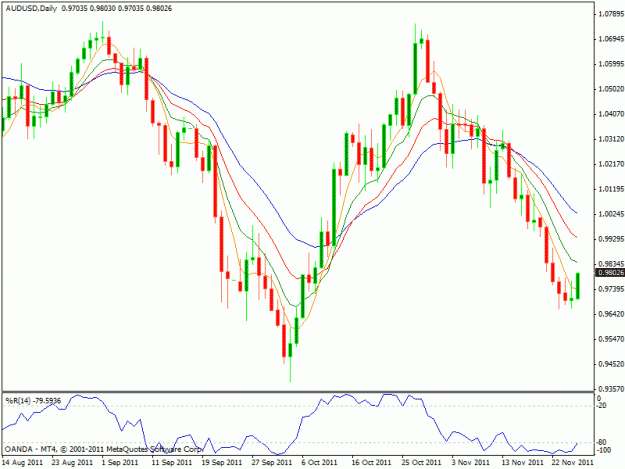Screen dimensions: 625x469
Task: Select the blue moving average line end
Action: pos(576,212)
